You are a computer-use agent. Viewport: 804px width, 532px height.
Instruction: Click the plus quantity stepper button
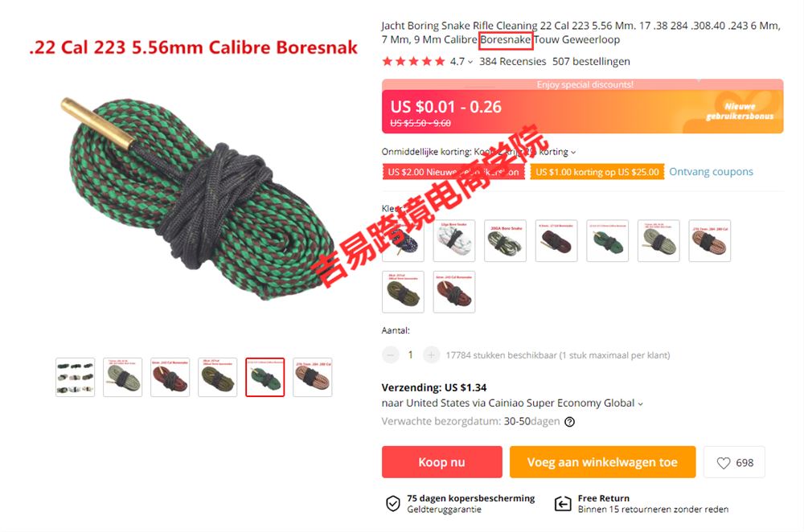pos(431,354)
